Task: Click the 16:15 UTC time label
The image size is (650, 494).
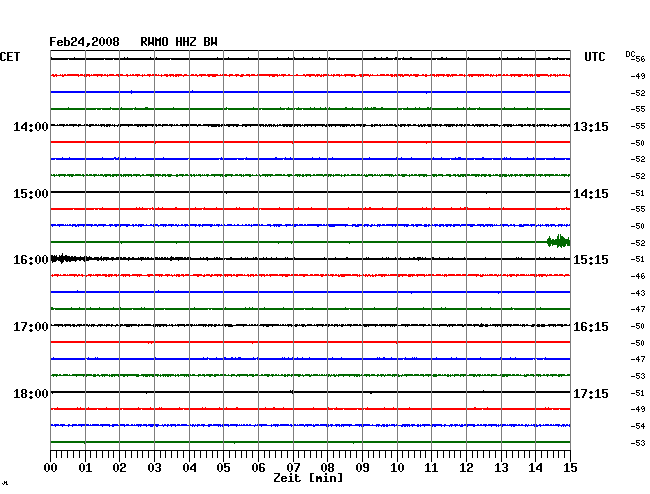Action: coord(591,327)
